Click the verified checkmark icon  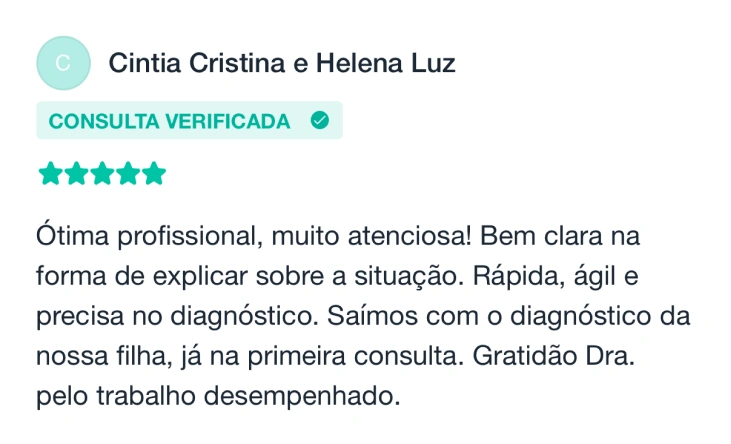[320, 121]
